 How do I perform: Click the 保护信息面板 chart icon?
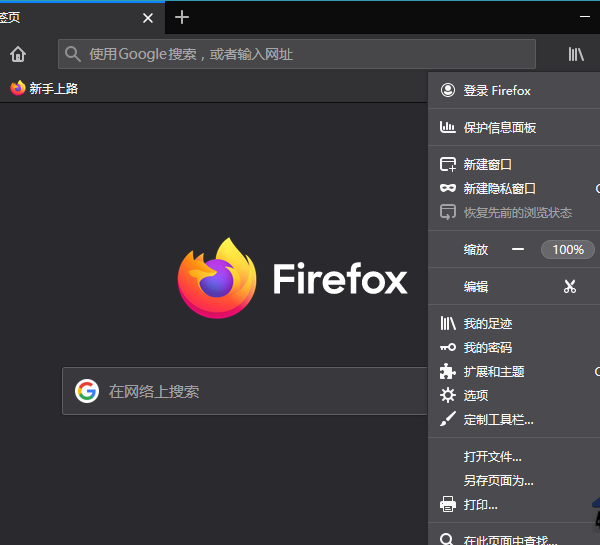[448, 128]
